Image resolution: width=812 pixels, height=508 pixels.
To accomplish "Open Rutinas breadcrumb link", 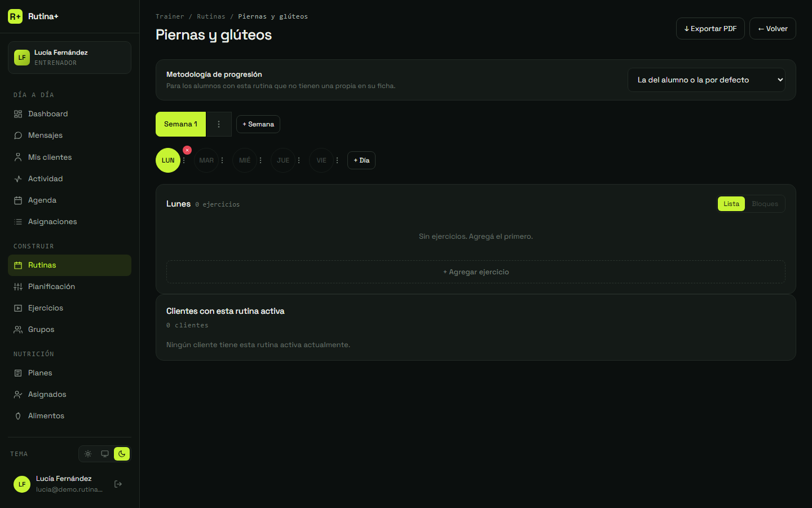I will tap(211, 16).
